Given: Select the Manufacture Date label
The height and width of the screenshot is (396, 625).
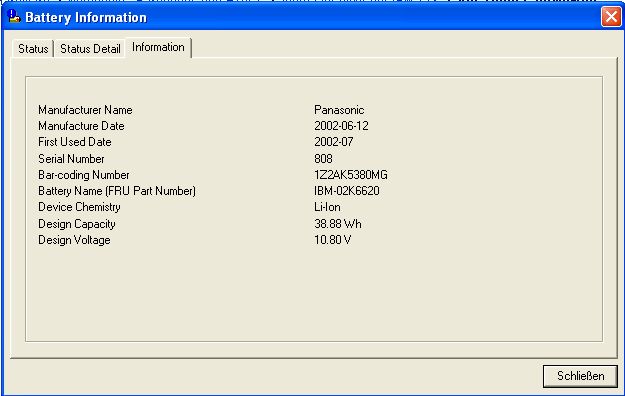Looking at the screenshot, I should point(81,126).
